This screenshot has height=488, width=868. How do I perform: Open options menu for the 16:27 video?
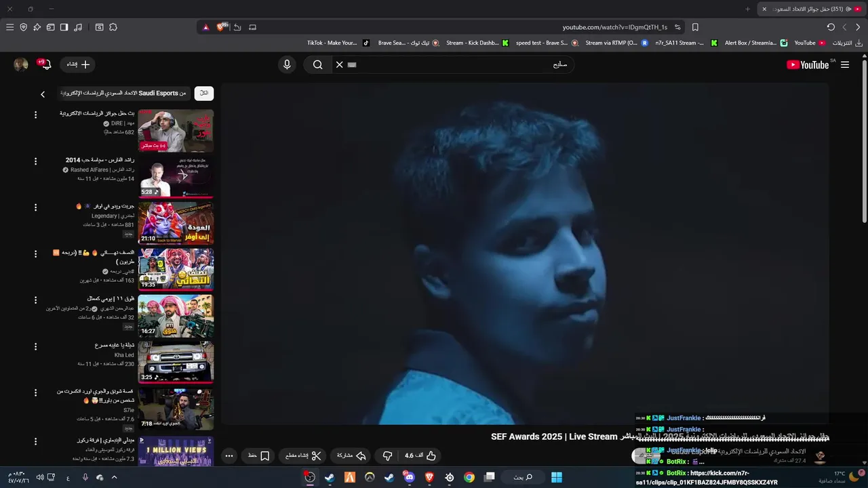tap(35, 300)
